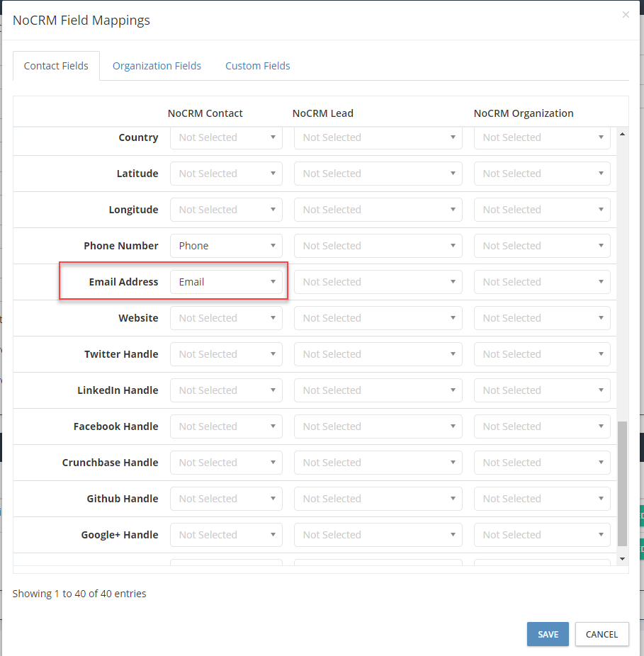Image resolution: width=644 pixels, height=656 pixels.
Task: Open LinkedIn Handle NoCRM Lead dropdown
Action: pos(378,390)
